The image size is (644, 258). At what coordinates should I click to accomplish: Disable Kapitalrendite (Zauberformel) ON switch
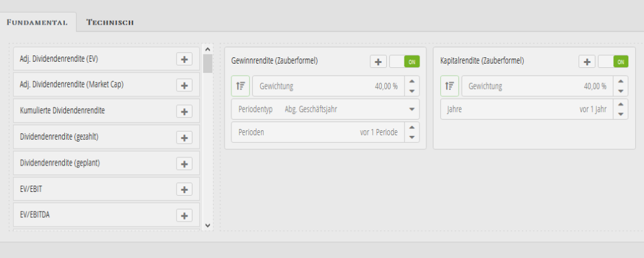(x=613, y=62)
